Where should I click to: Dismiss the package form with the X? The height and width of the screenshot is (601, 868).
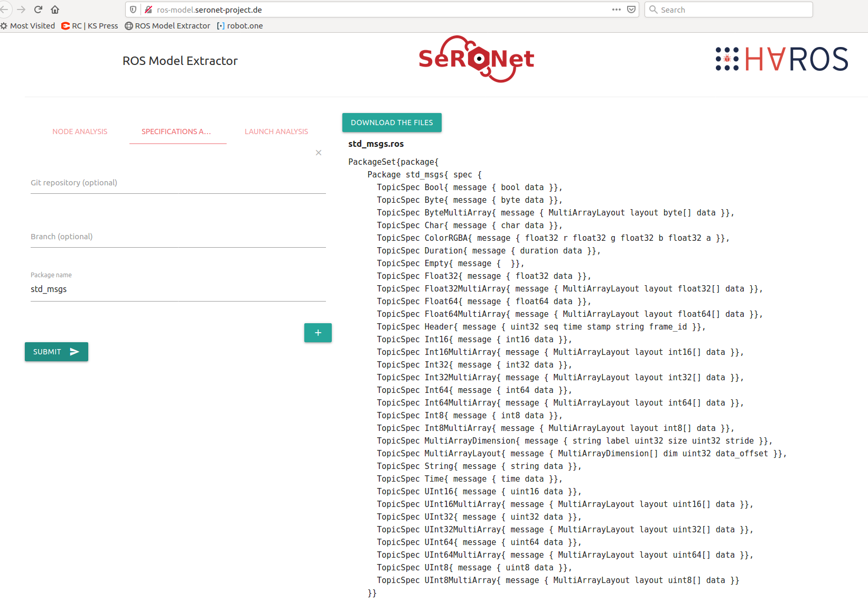click(x=319, y=153)
